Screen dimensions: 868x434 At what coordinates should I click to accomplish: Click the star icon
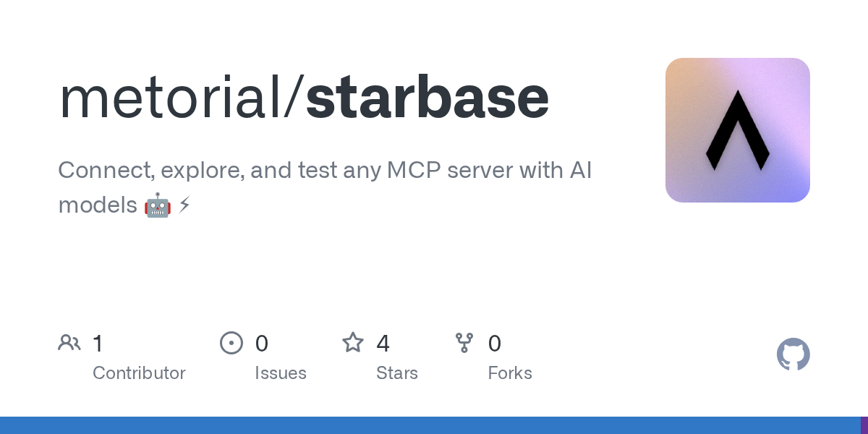coord(353,343)
